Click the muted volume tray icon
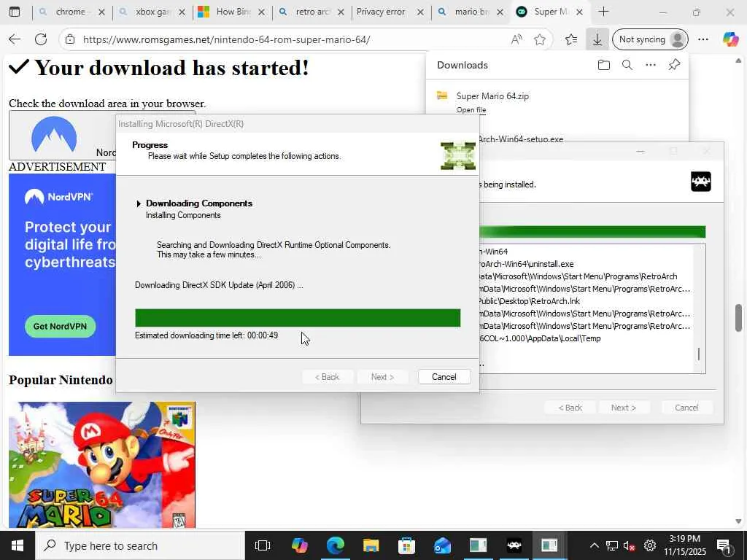 tap(630, 546)
